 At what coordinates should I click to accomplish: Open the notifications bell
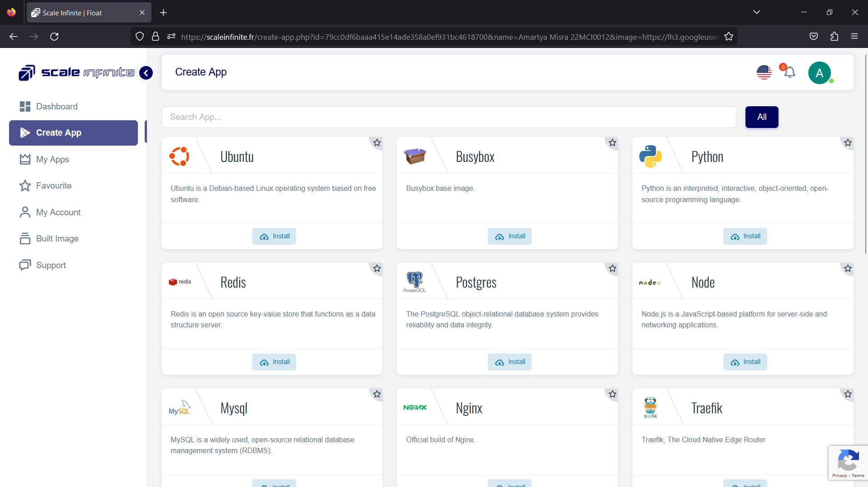789,72
